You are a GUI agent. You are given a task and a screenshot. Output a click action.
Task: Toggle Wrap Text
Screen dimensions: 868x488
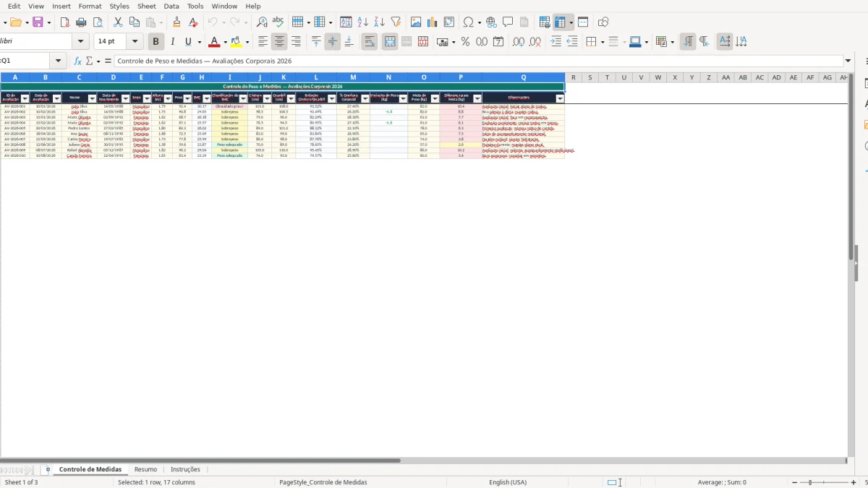[x=370, y=42]
